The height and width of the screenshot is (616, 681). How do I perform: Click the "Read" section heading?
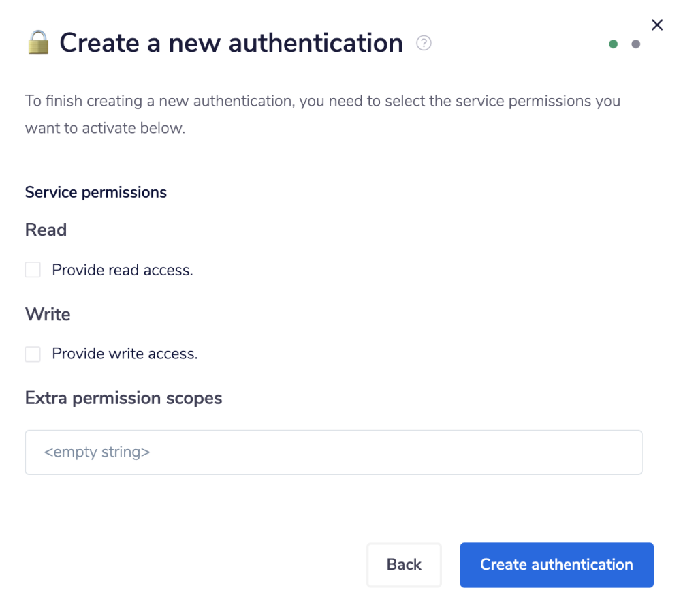point(46,230)
